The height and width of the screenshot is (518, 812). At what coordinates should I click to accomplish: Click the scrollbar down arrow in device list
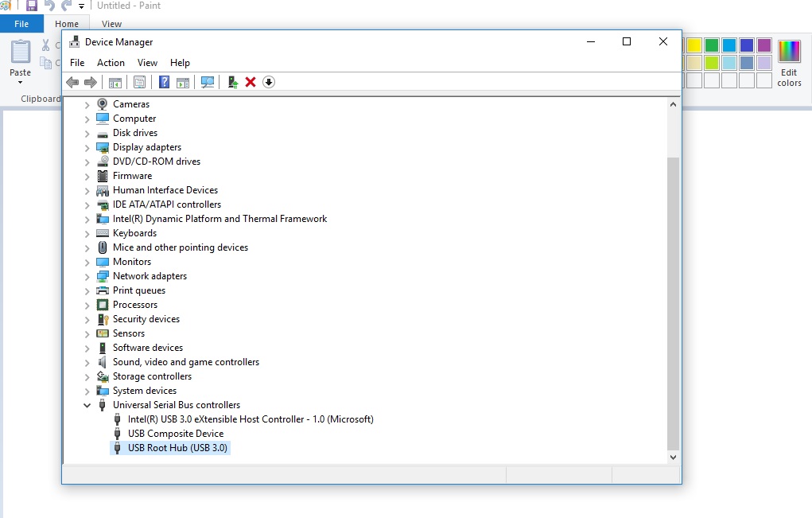(673, 458)
